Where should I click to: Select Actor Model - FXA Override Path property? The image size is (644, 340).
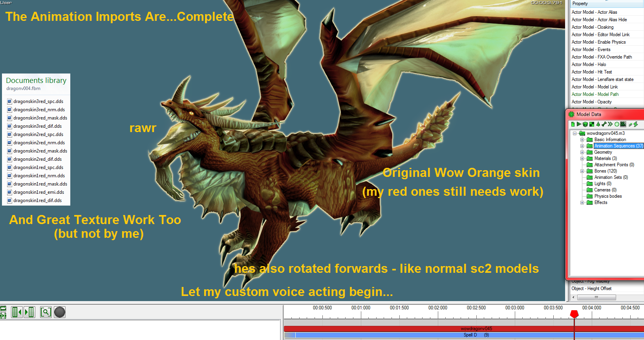click(602, 57)
